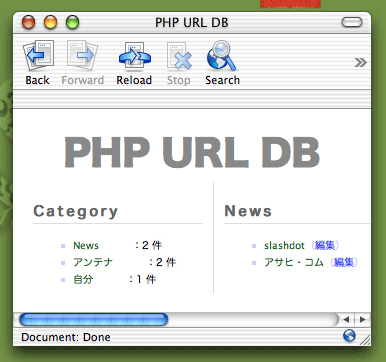Minimize the window with the yellow button

[51, 22]
